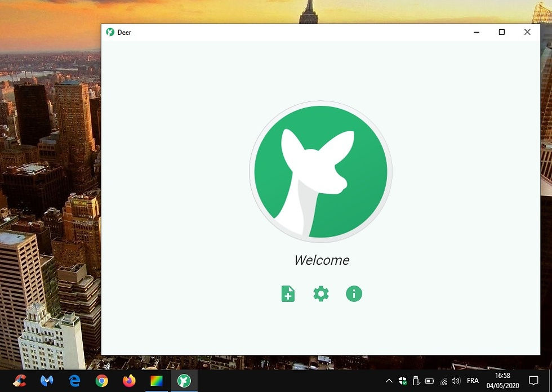552x392 pixels.
Task: Launch Google Chrome from the taskbar
Action: click(x=102, y=381)
